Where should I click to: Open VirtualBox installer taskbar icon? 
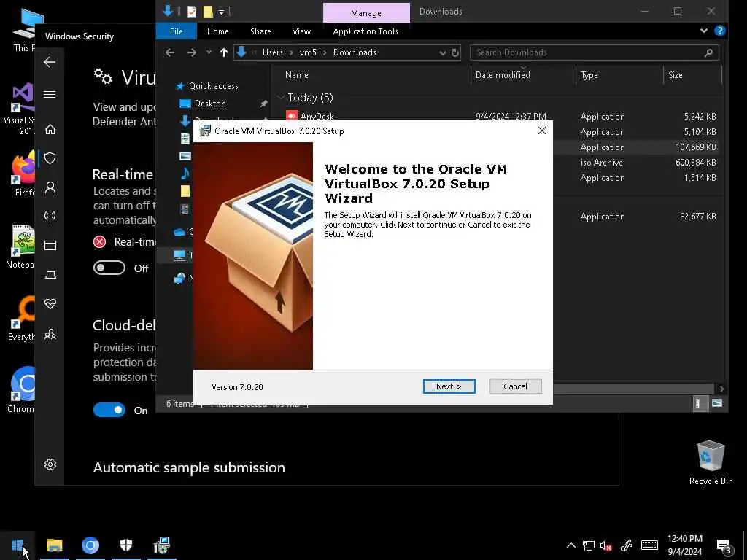(x=162, y=545)
